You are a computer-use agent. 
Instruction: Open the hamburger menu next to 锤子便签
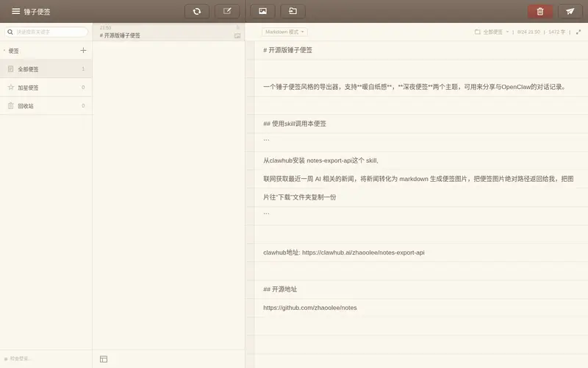[15, 11]
